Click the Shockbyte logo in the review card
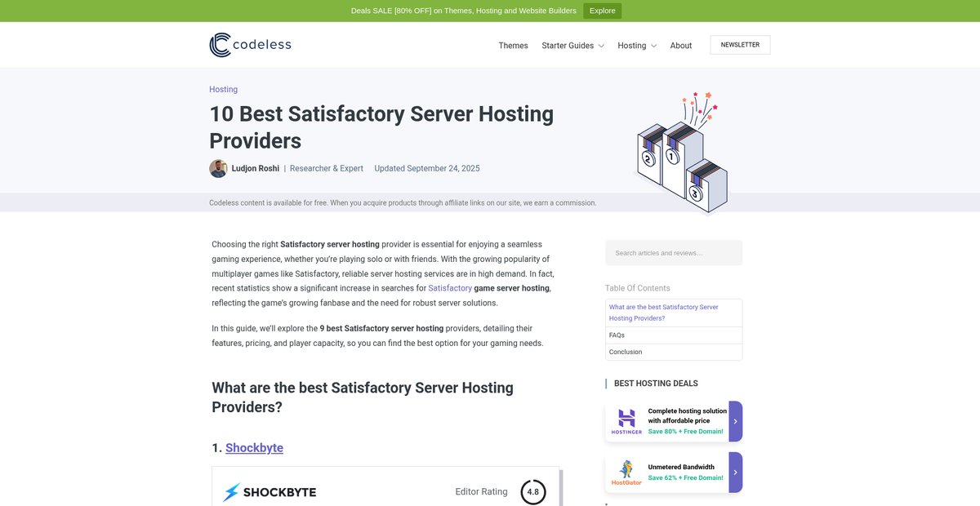This screenshot has height=506, width=980. click(269, 492)
